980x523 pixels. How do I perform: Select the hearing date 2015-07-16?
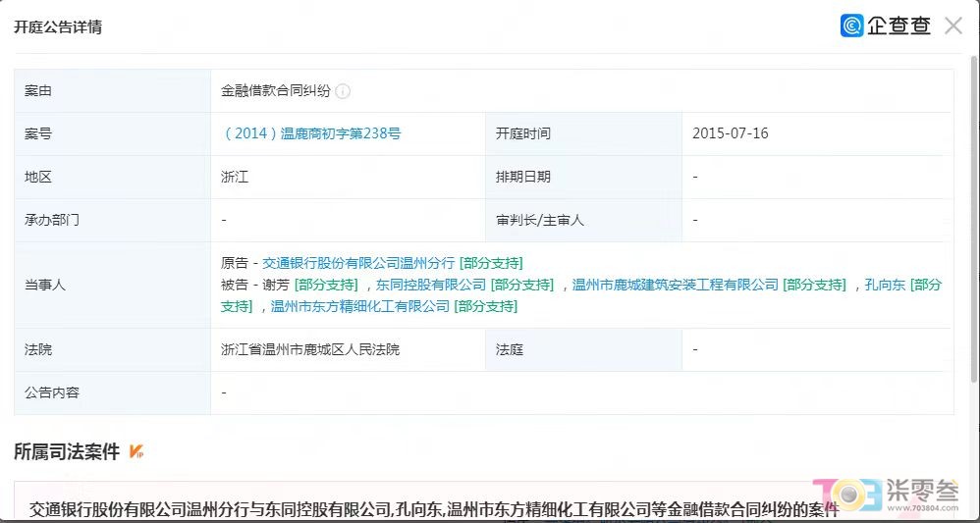[x=730, y=133]
